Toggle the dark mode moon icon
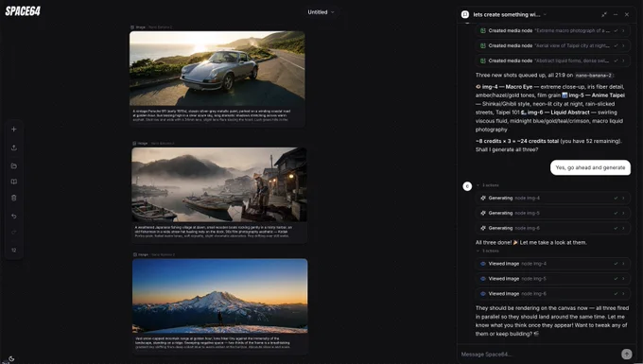Screen dimensions: 643x364 click(11, 358)
